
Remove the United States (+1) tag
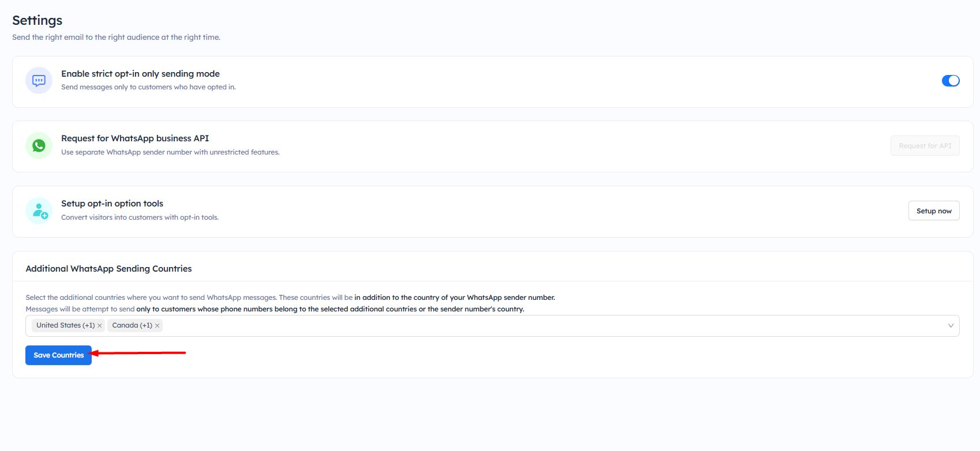tap(100, 326)
